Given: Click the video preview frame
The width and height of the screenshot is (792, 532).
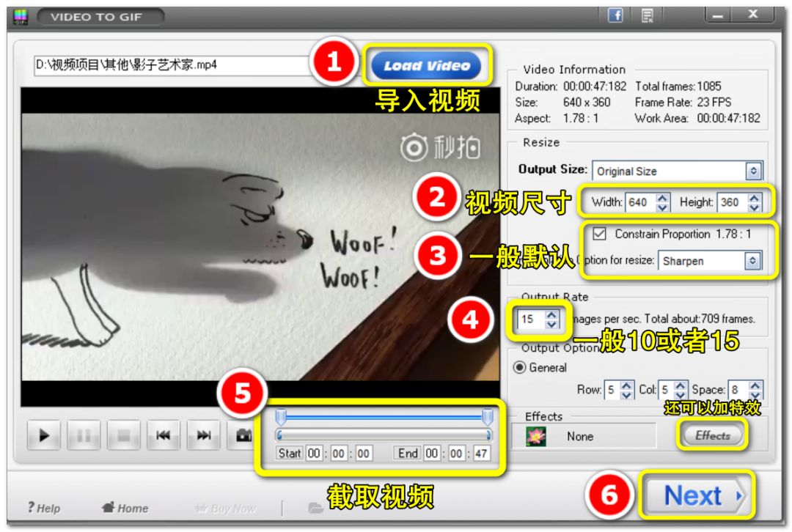Looking at the screenshot, I should point(260,246).
